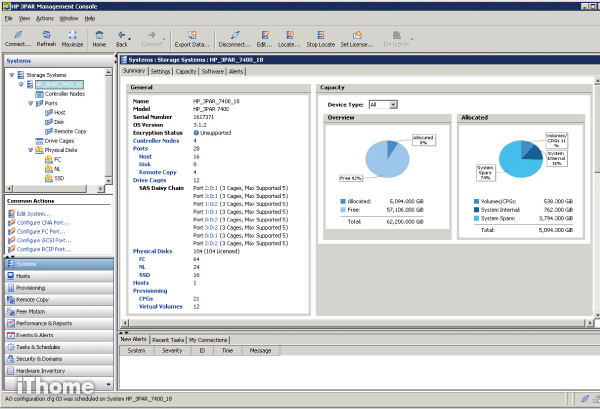600x409 pixels.
Task: Switch to the Capacity tab
Action: (x=186, y=72)
